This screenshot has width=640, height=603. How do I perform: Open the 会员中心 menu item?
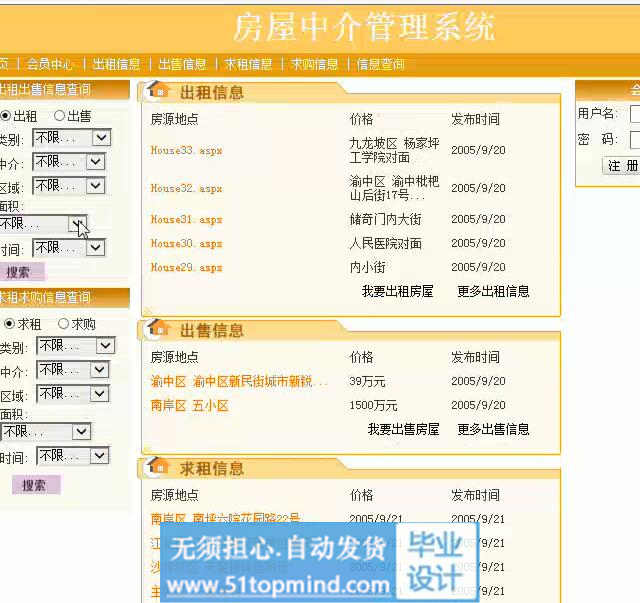pyautogui.click(x=50, y=65)
